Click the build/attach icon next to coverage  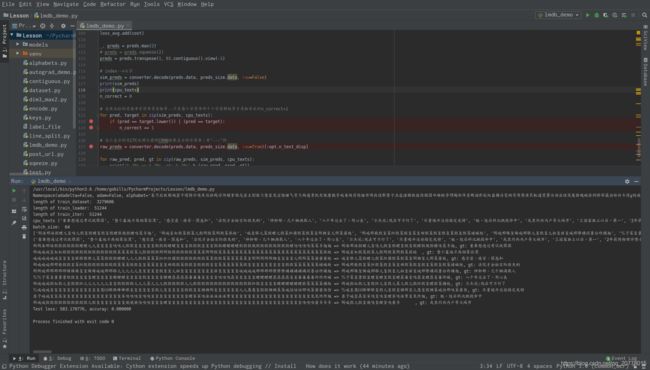pyautogui.click(x=624, y=15)
